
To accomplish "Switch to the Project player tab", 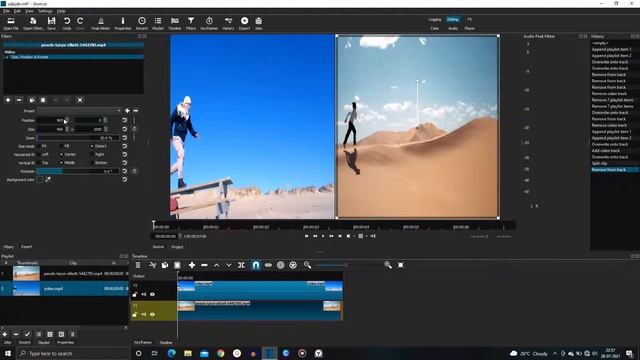I will click(x=177, y=247).
